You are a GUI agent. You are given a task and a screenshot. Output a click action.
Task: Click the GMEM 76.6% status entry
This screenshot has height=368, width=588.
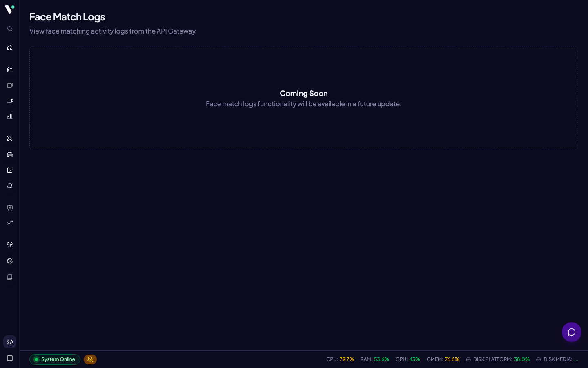pos(443,359)
